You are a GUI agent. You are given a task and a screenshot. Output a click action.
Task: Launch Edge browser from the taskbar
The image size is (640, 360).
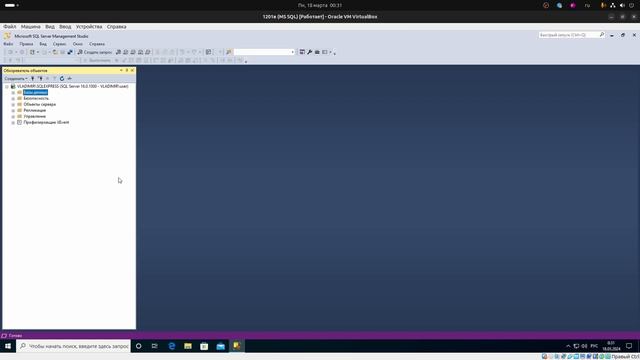click(x=171, y=346)
